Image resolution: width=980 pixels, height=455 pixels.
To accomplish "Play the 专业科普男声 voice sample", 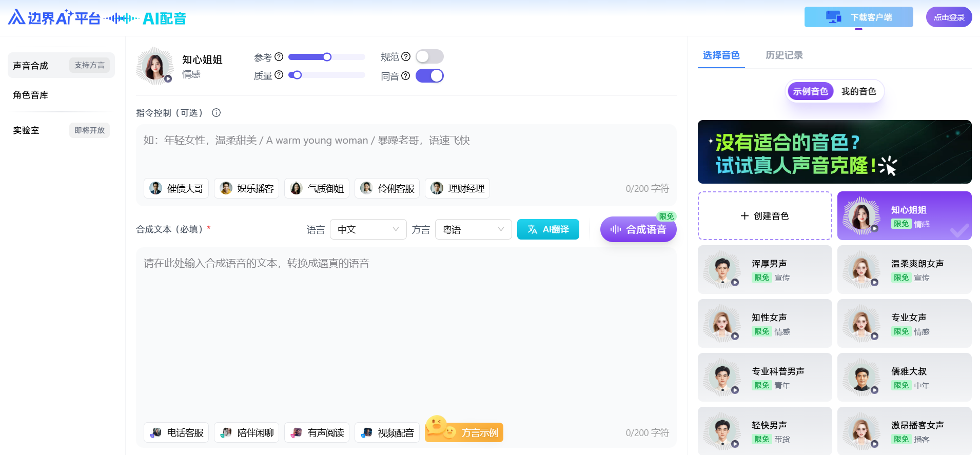I will (x=735, y=390).
